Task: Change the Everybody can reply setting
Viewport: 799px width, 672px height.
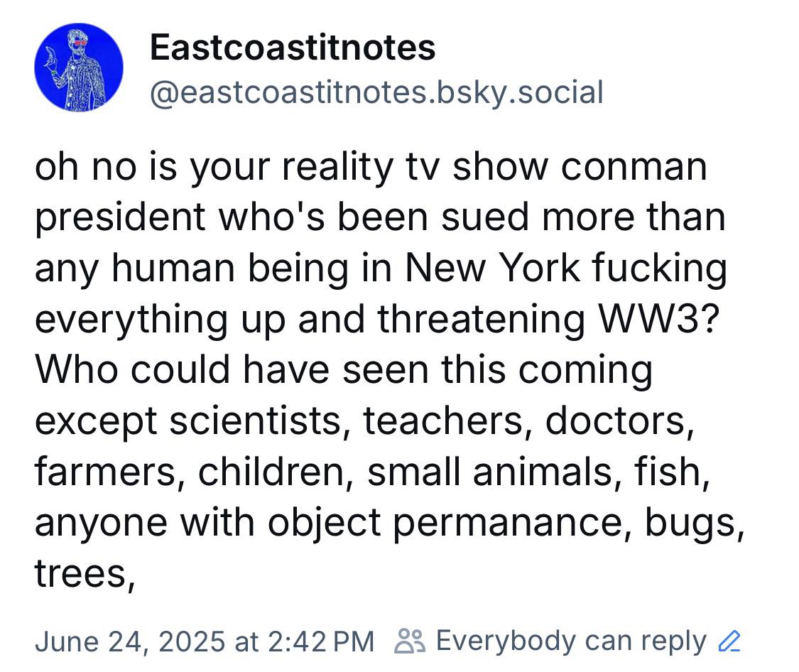Action: coord(571,641)
